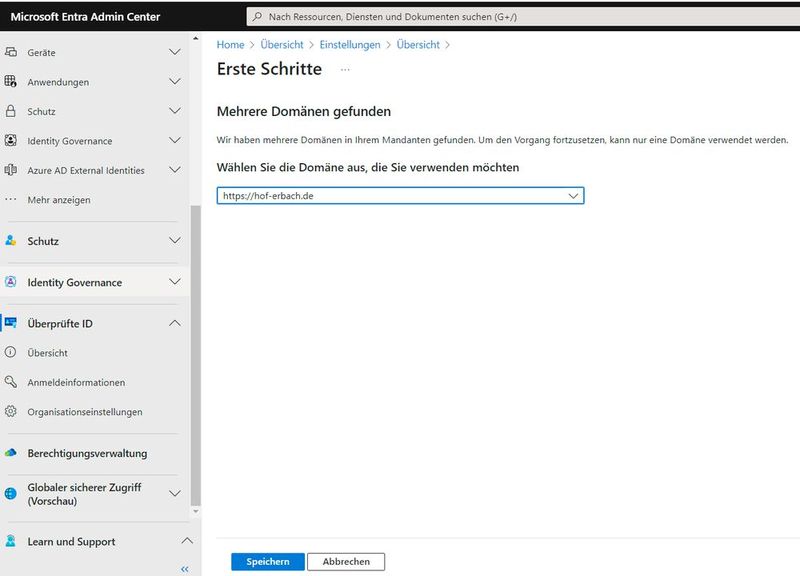Expand the Geräte chevron

click(x=174, y=52)
